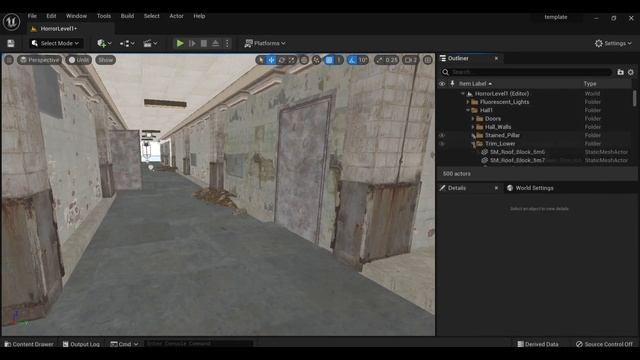Open the quick add content dropdown
Viewport: 640px width, 360px height.
[x=104, y=43]
